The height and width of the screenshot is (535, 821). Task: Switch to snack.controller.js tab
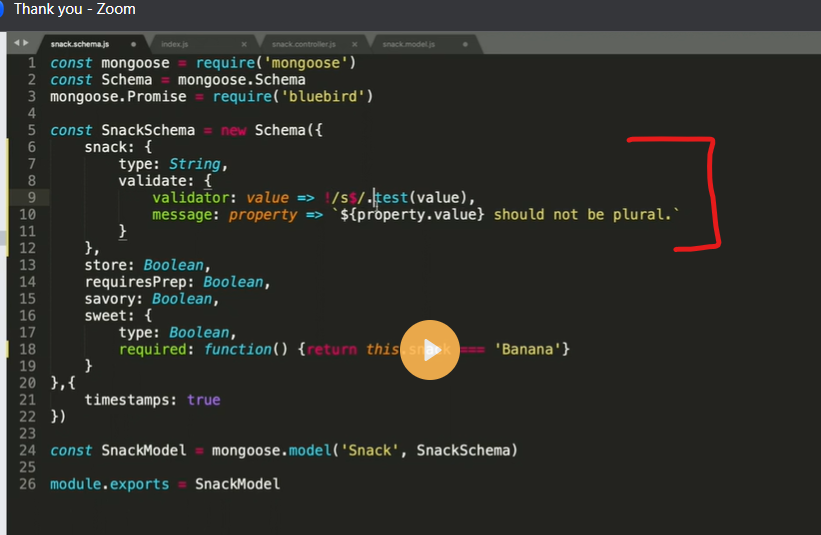coord(304,45)
